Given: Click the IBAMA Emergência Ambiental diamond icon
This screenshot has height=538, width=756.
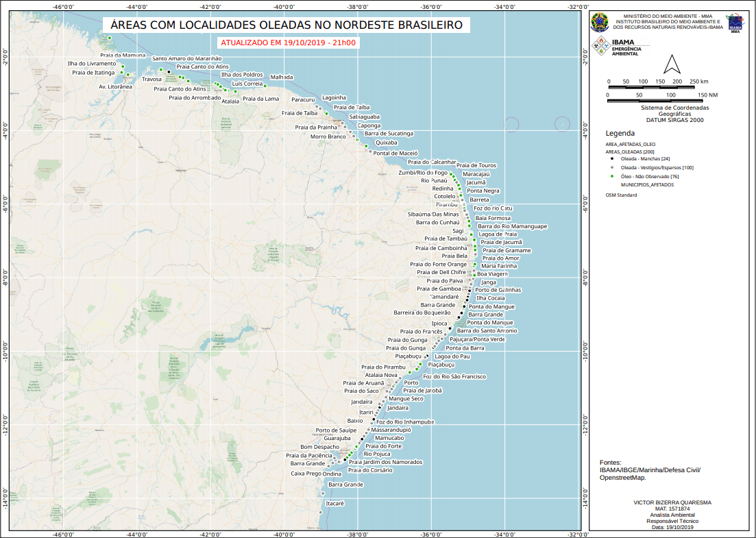Looking at the screenshot, I should [600, 47].
